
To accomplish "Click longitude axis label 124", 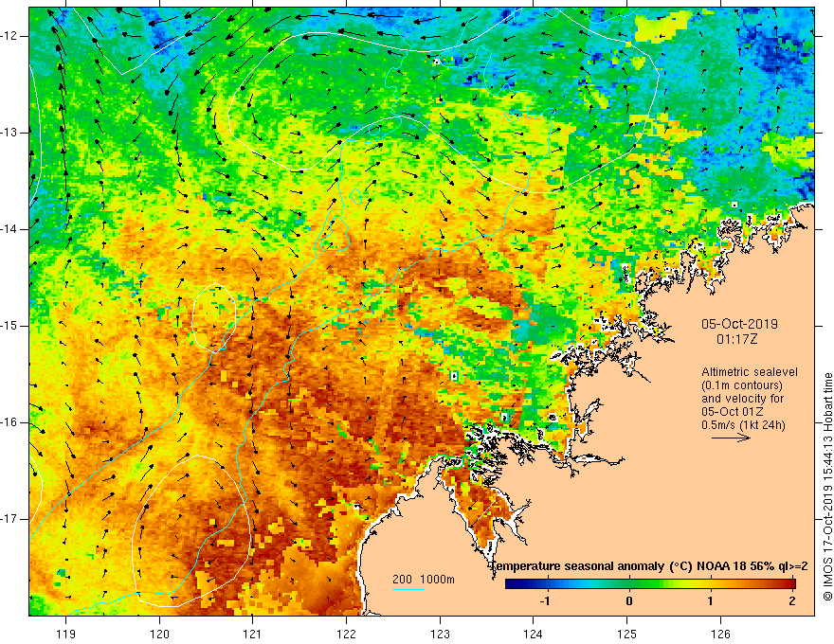I will pyautogui.click(x=534, y=634).
